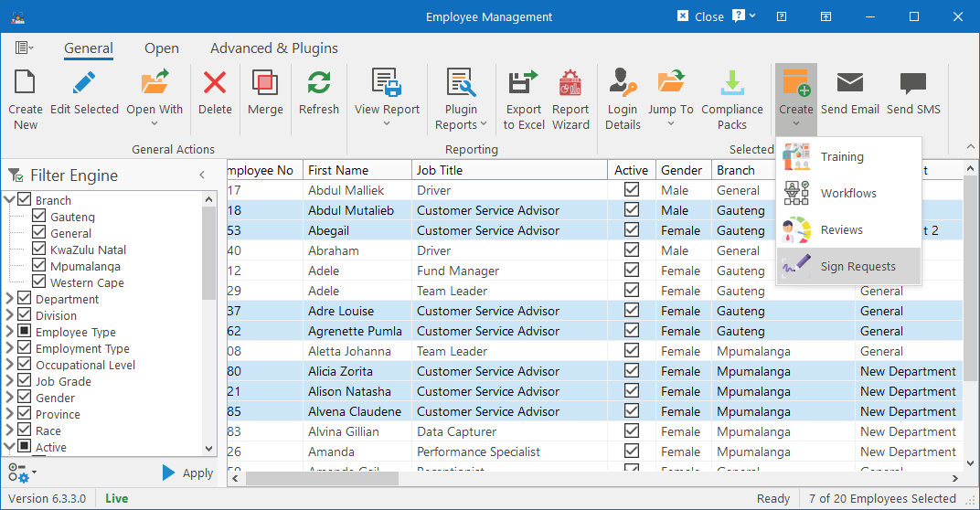Open the Open With folder icon

tap(154, 82)
